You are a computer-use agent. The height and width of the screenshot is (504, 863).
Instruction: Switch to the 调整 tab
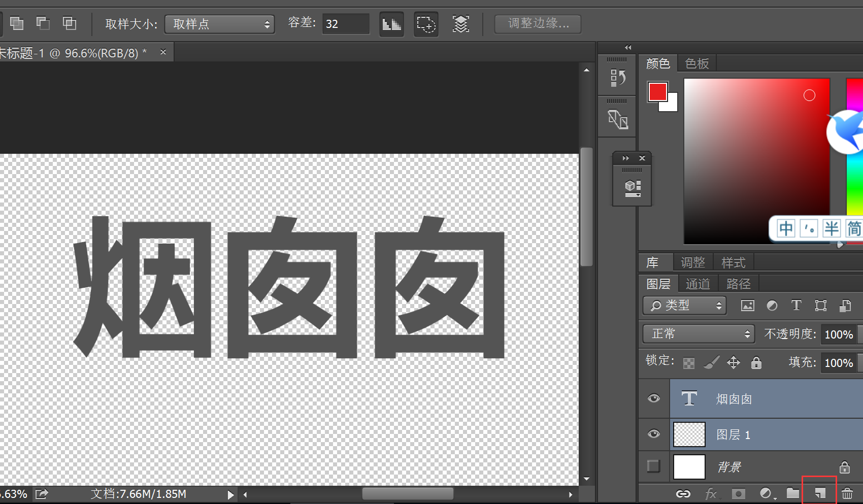pyautogui.click(x=693, y=262)
